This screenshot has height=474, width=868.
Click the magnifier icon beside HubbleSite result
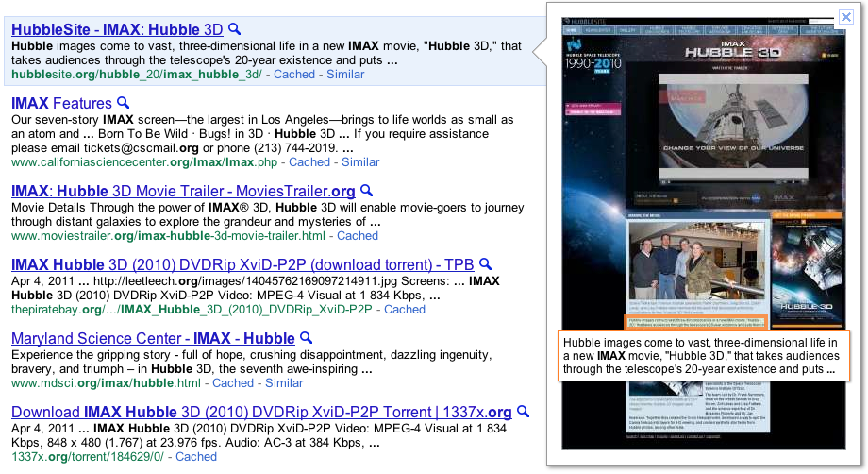(235, 28)
